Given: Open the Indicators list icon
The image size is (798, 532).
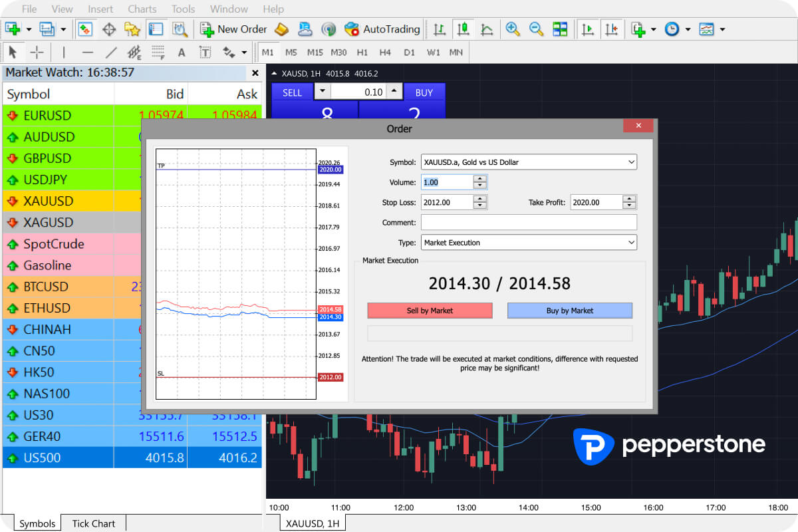Looking at the screenshot, I should [638, 29].
